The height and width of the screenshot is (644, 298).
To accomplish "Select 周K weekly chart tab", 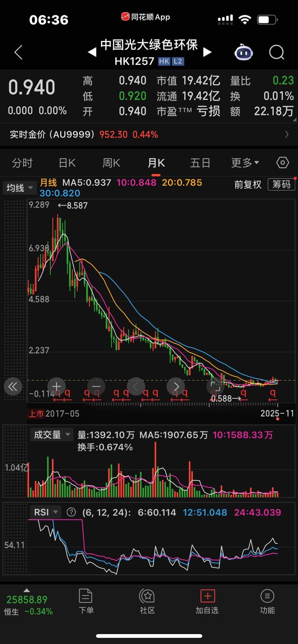I will (x=111, y=163).
